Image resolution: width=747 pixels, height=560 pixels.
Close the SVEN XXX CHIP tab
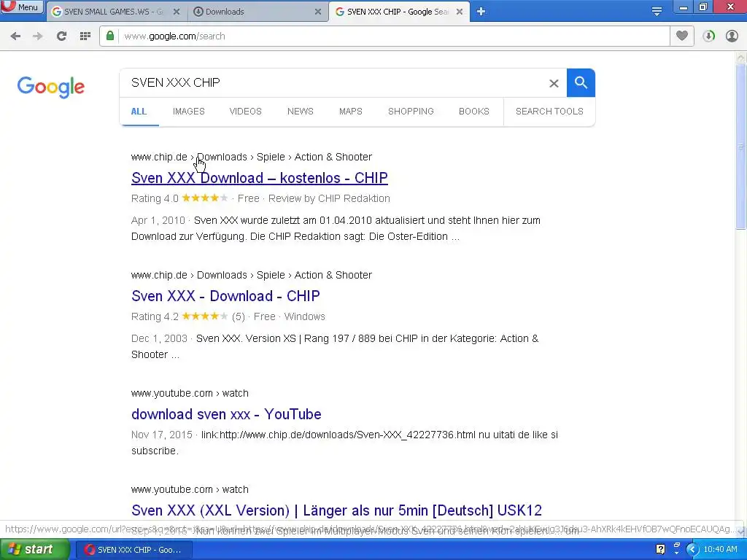pyautogui.click(x=460, y=12)
